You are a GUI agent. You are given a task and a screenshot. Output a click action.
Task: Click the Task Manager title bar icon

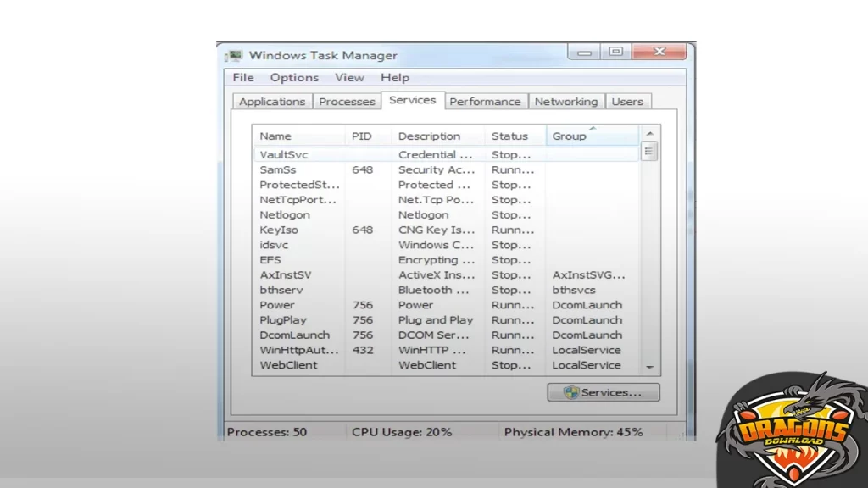tap(233, 55)
